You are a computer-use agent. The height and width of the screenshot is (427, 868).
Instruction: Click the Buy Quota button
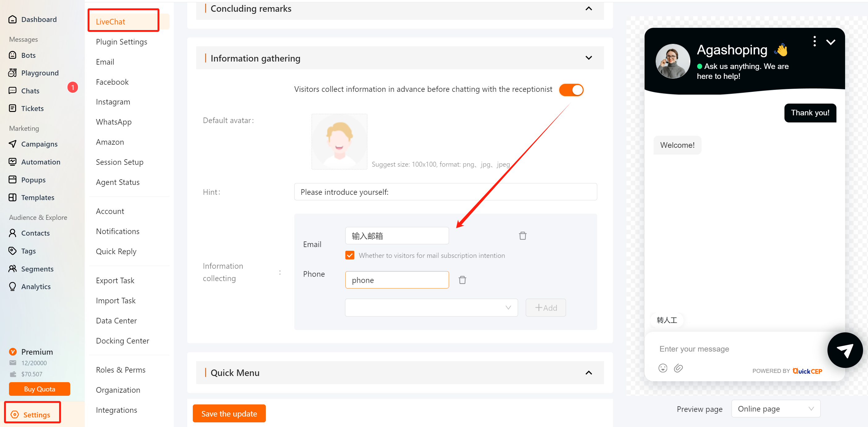click(39, 389)
